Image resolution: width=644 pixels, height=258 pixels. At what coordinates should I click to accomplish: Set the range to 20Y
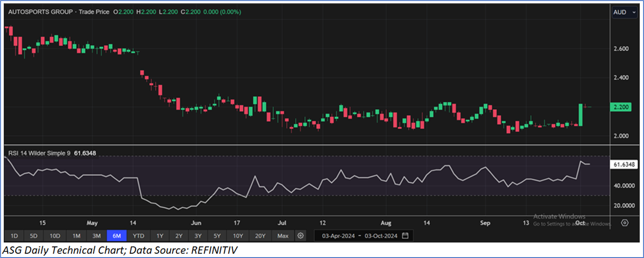(260, 236)
